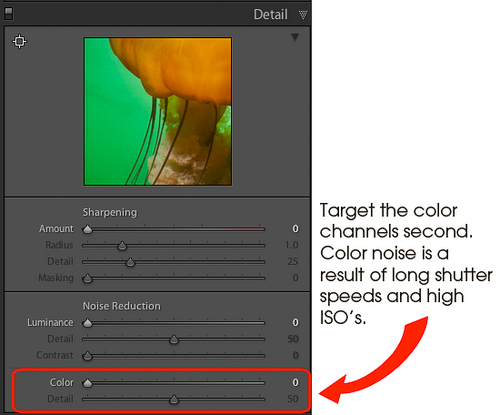Click the Sharpening Radius slider handle
Viewport: 500px width, 415px height.
point(122,246)
